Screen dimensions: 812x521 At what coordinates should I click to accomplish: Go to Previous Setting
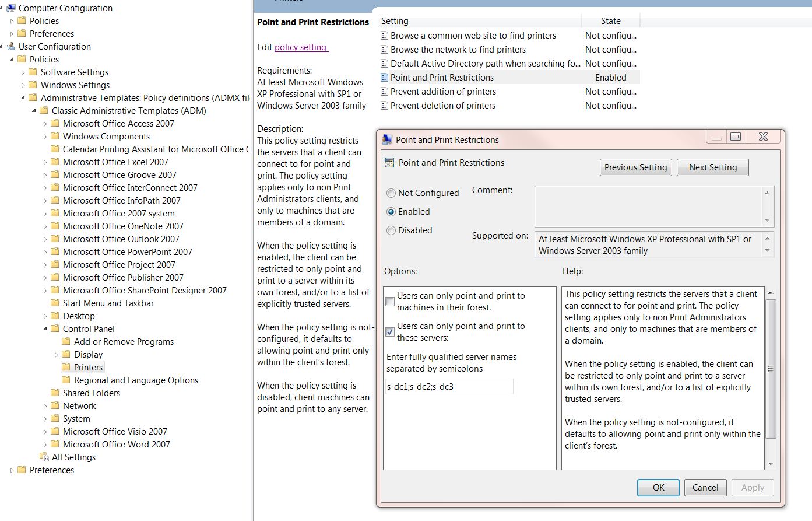[x=636, y=167]
